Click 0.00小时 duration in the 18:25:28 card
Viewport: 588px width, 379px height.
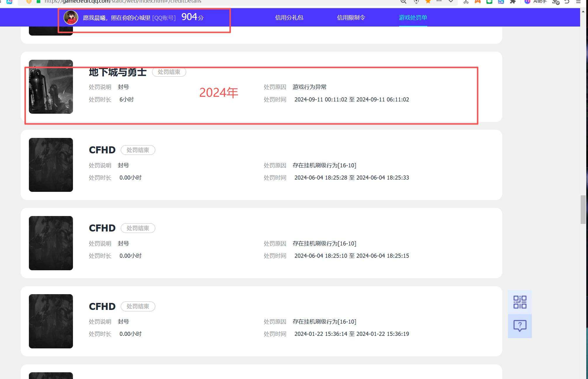pyautogui.click(x=130, y=178)
